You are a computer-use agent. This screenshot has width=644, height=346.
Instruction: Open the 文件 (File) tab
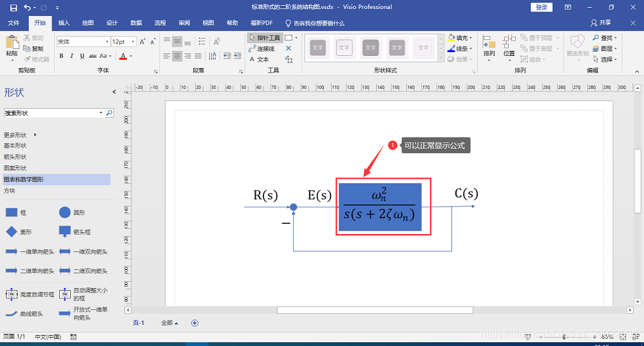coord(14,23)
